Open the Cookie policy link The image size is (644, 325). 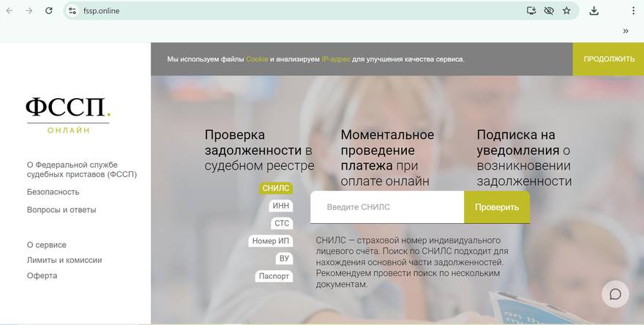click(257, 59)
